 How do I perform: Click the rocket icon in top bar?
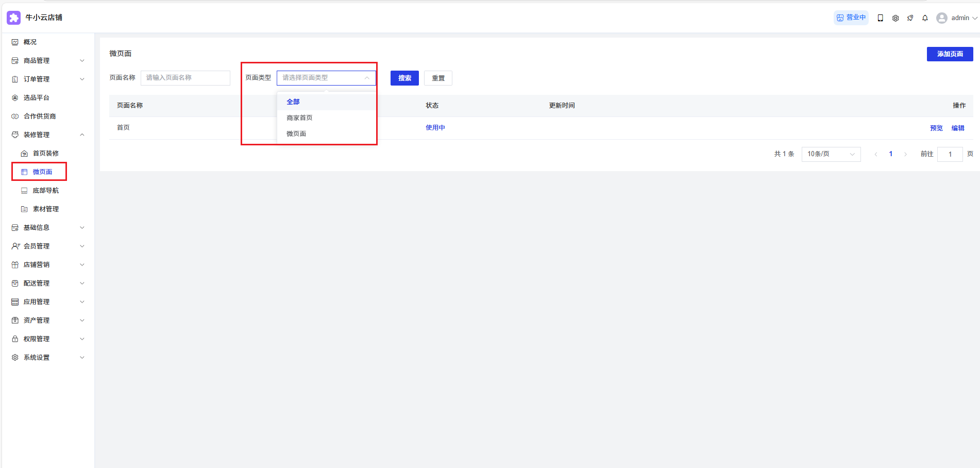(910, 18)
